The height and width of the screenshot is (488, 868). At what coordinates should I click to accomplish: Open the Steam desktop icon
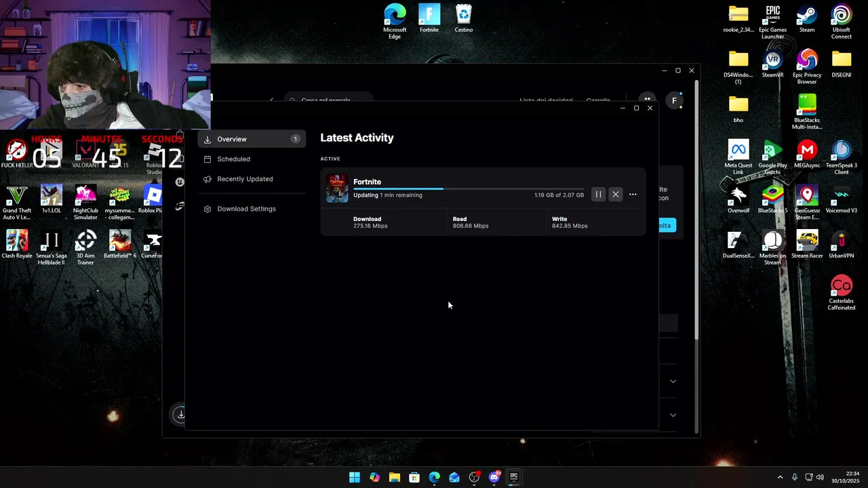(x=807, y=18)
